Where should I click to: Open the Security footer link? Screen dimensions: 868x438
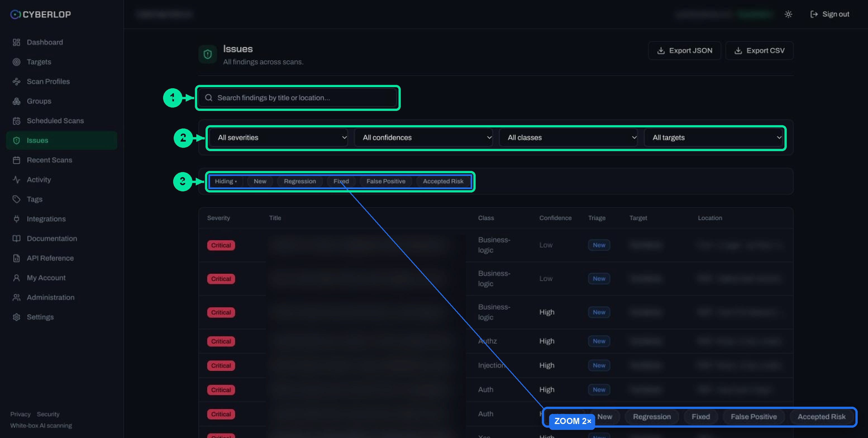tap(48, 414)
